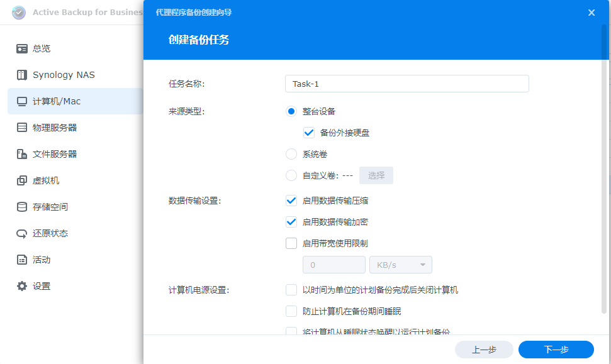611x364 pixels.
Task: Uncheck 备份外接硬盘 option
Action: [308, 132]
